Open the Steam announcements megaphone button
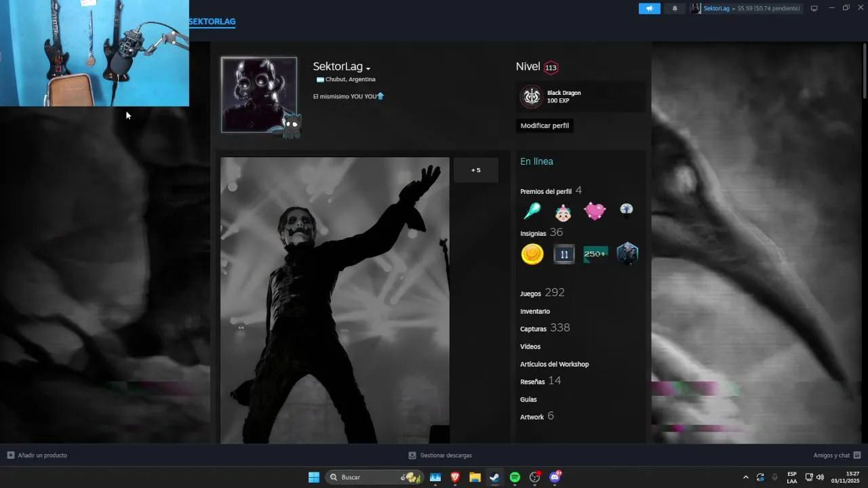This screenshot has width=868, height=488. coord(649,8)
